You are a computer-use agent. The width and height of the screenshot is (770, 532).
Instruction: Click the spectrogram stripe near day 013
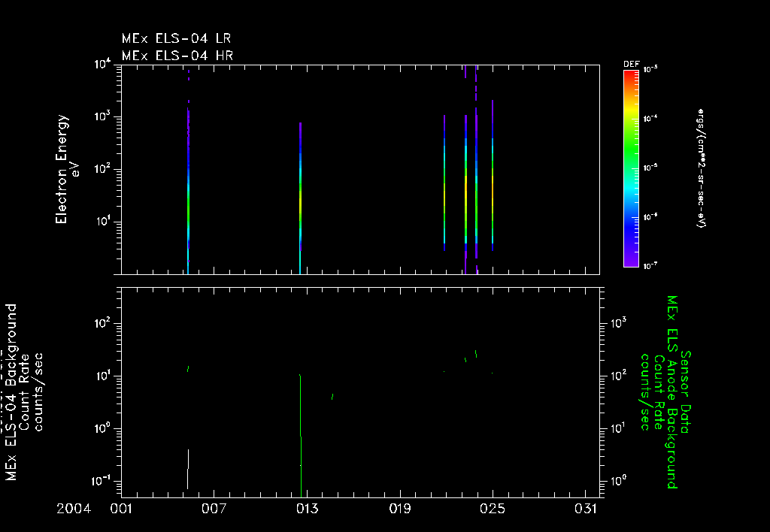(300, 198)
